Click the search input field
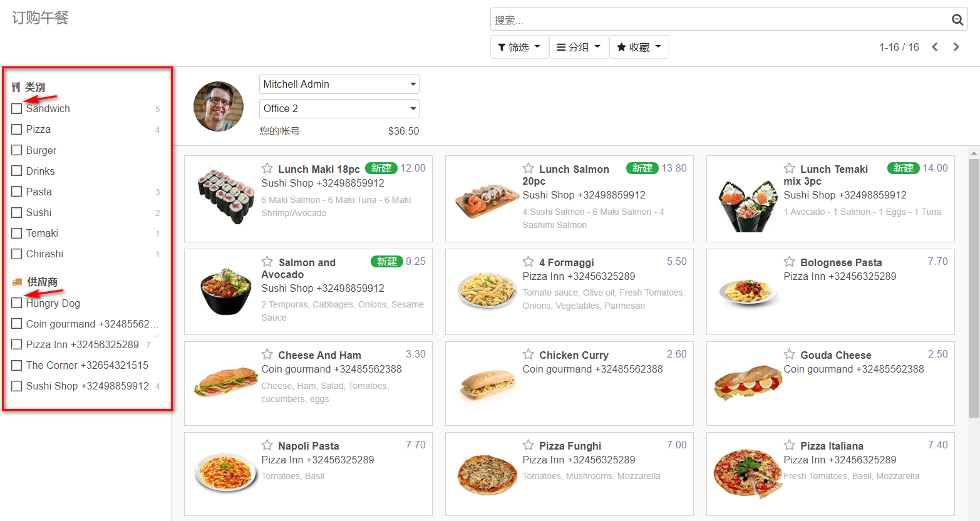The image size is (980, 521). pyautogui.click(x=720, y=20)
